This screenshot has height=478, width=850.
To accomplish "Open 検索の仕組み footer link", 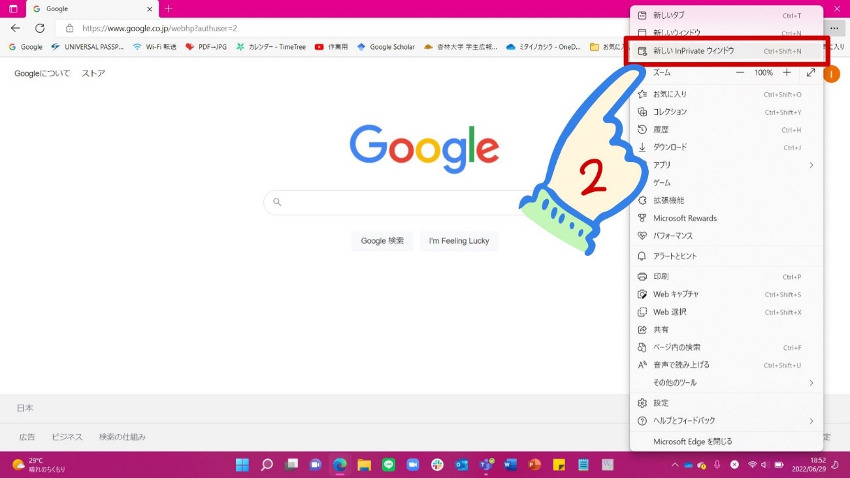I will pyautogui.click(x=122, y=437).
